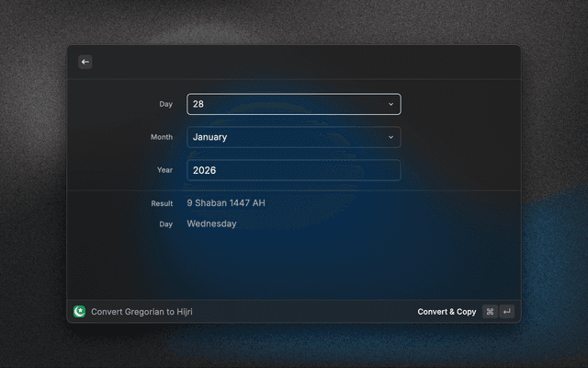This screenshot has height=368, width=588.
Task: Select the result text 9 Shaban 1447 AH
Action: (226, 203)
